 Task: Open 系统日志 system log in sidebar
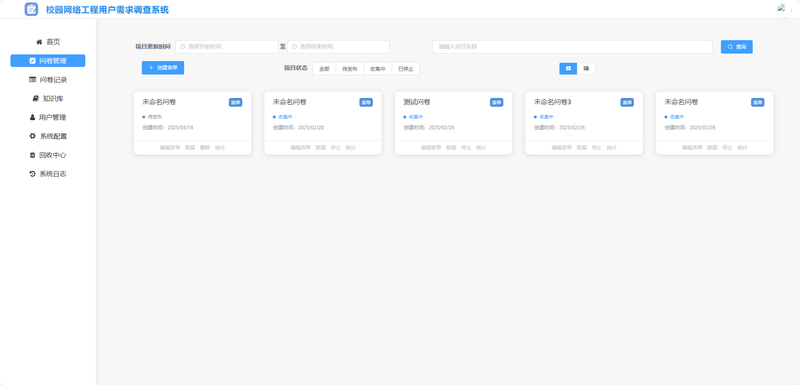[x=48, y=174]
